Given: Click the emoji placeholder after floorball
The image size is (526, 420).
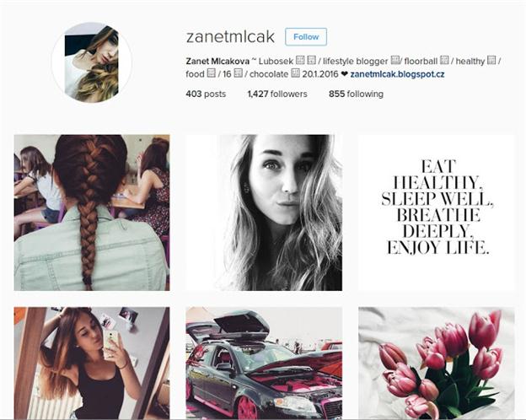Looking at the screenshot, I should [x=444, y=61].
